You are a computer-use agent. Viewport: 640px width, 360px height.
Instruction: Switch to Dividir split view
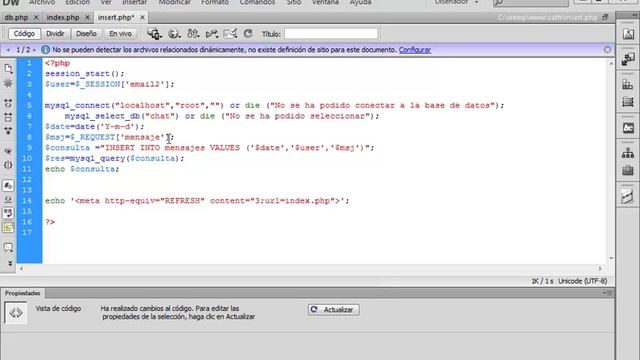point(55,33)
